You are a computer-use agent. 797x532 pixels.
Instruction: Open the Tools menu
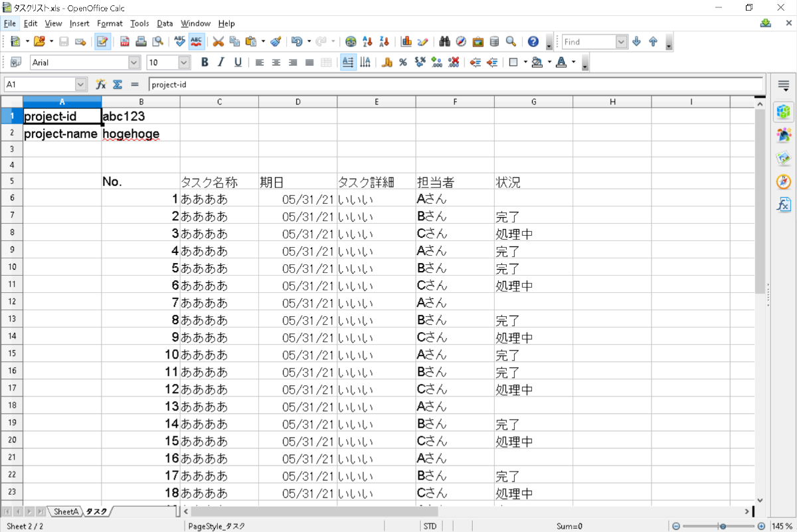tap(139, 23)
